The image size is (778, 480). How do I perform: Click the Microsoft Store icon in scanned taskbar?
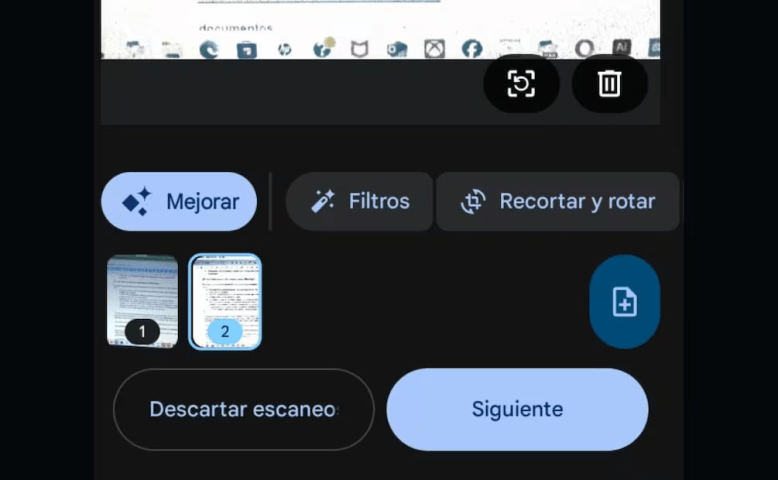point(246,50)
